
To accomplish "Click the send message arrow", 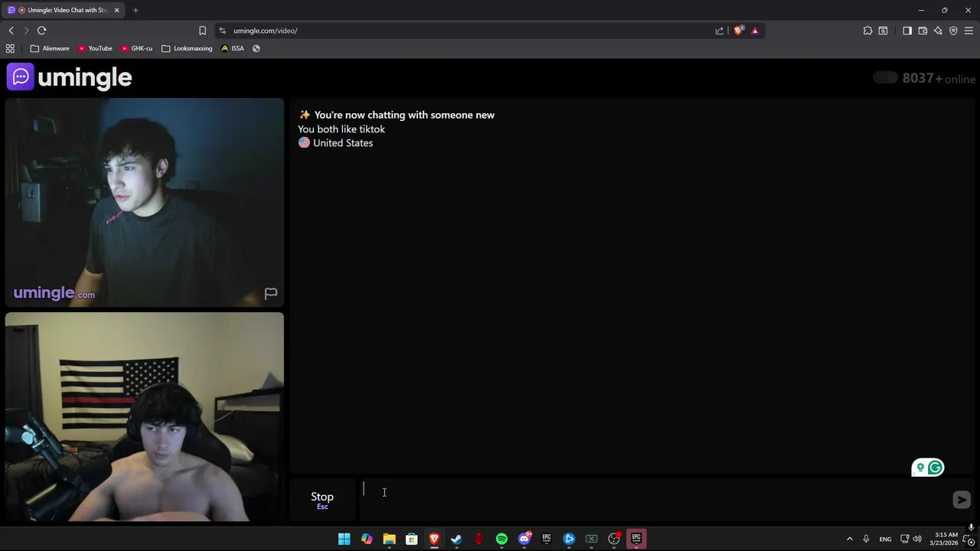I will [x=962, y=500].
